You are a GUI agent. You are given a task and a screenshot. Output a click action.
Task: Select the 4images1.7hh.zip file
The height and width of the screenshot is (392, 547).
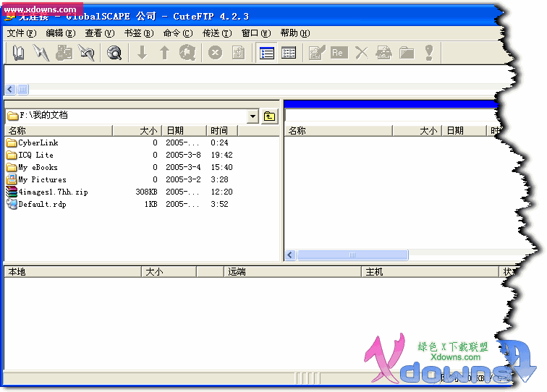(53, 192)
